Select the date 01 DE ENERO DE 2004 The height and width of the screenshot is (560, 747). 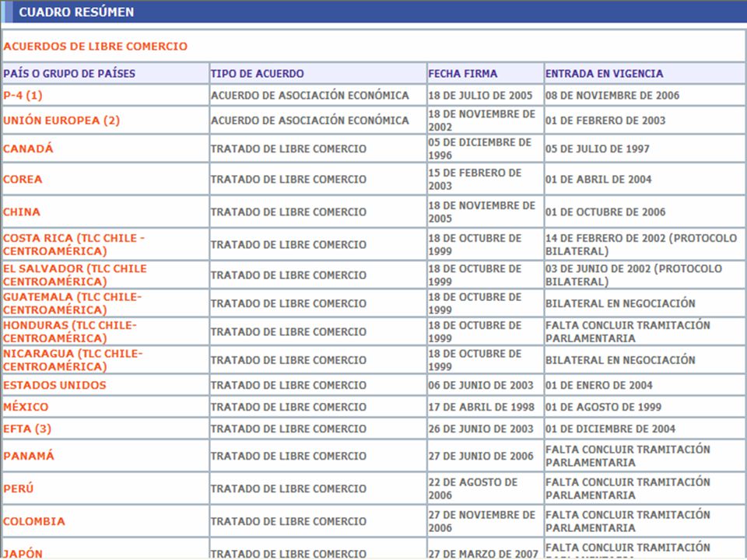(x=599, y=385)
